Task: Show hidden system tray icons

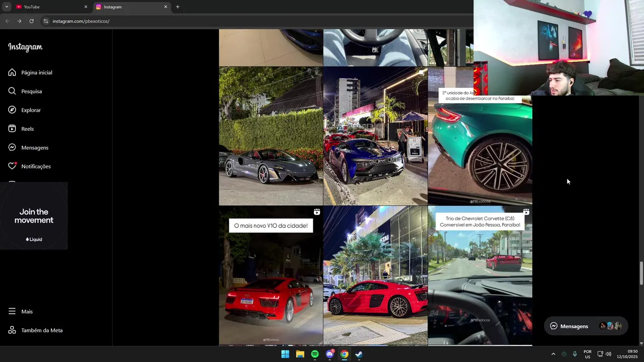Action: pos(553,354)
